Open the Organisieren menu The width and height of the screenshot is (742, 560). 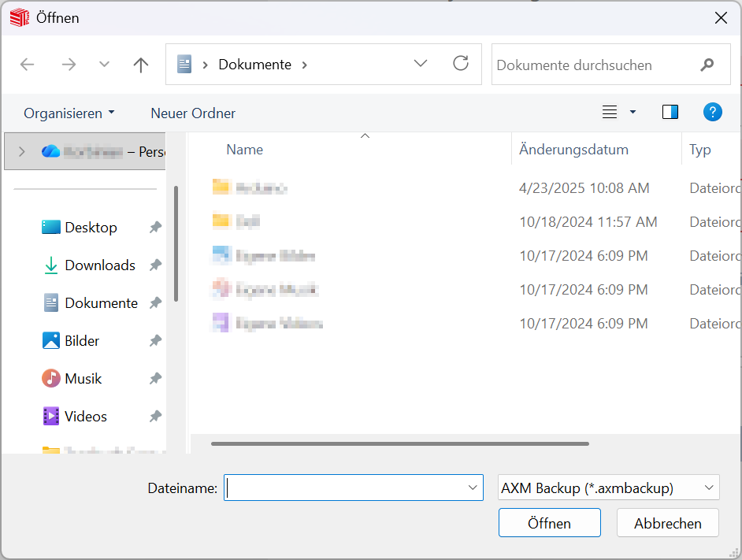click(69, 113)
